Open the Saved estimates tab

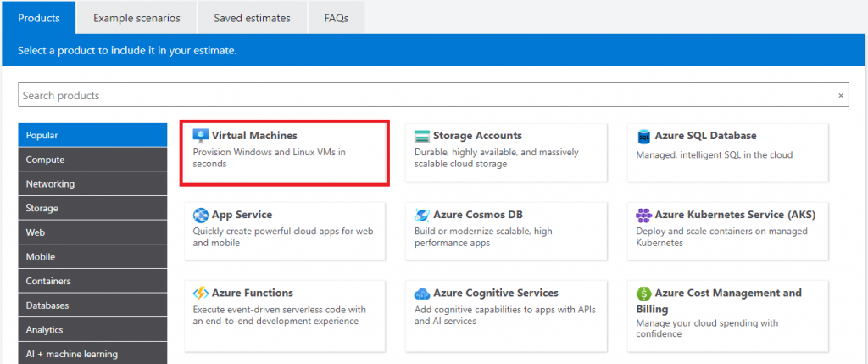point(252,18)
